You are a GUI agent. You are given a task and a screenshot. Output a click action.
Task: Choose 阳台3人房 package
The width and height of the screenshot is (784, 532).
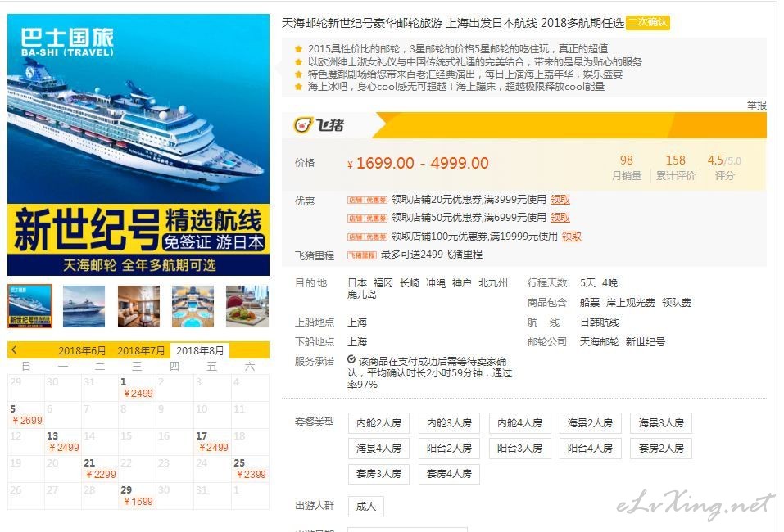pyautogui.click(x=519, y=449)
